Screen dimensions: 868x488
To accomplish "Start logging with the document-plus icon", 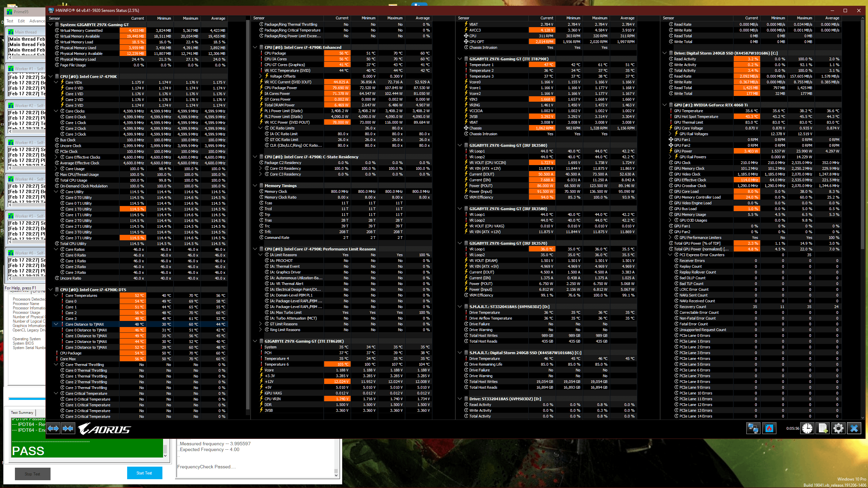I will [x=823, y=428].
